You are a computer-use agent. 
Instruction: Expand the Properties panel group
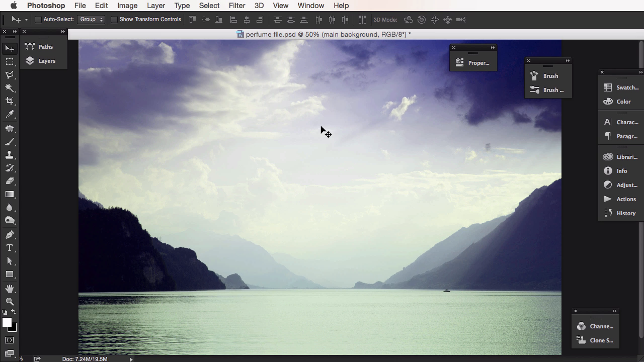[x=493, y=48]
